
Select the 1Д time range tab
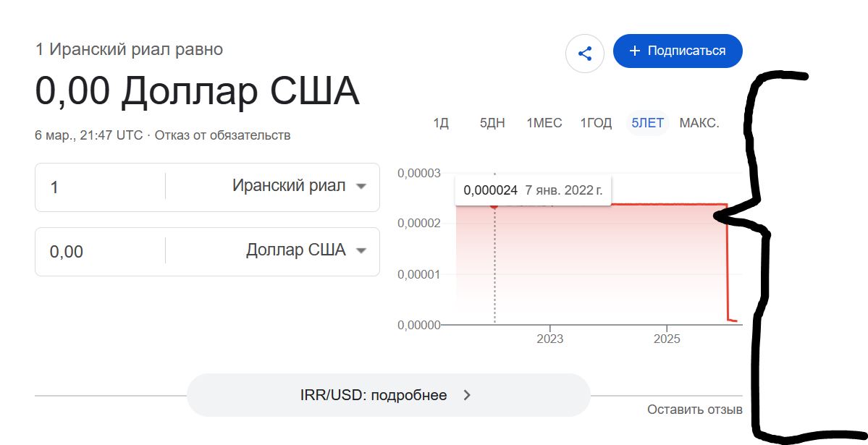click(x=441, y=123)
